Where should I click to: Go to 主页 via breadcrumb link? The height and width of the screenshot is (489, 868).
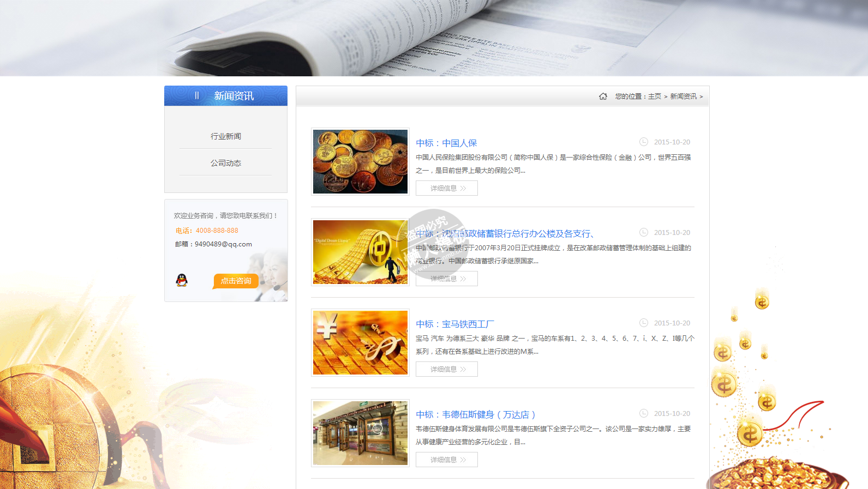click(x=655, y=96)
